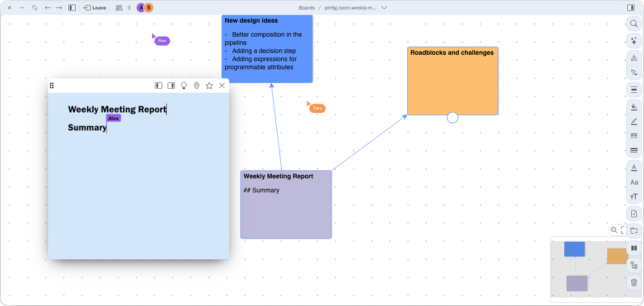Image resolution: width=644 pixels, height=306 pixels.
Task: Click the AI sparkle icon
Action: click(x=634, y=41)
